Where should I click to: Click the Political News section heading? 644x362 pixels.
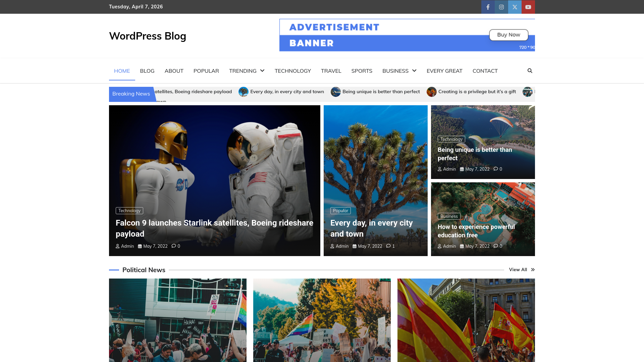(x=144, y=270)
